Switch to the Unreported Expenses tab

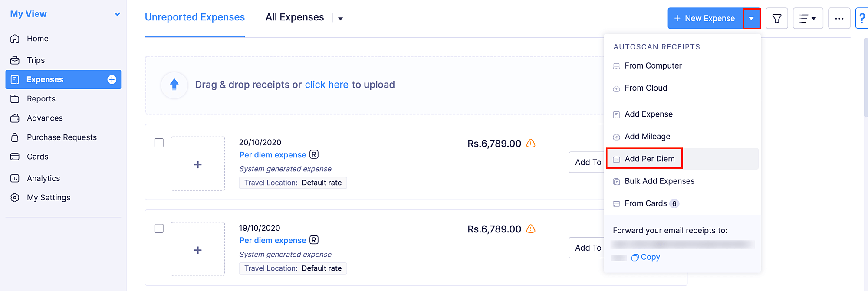point(194,17)
